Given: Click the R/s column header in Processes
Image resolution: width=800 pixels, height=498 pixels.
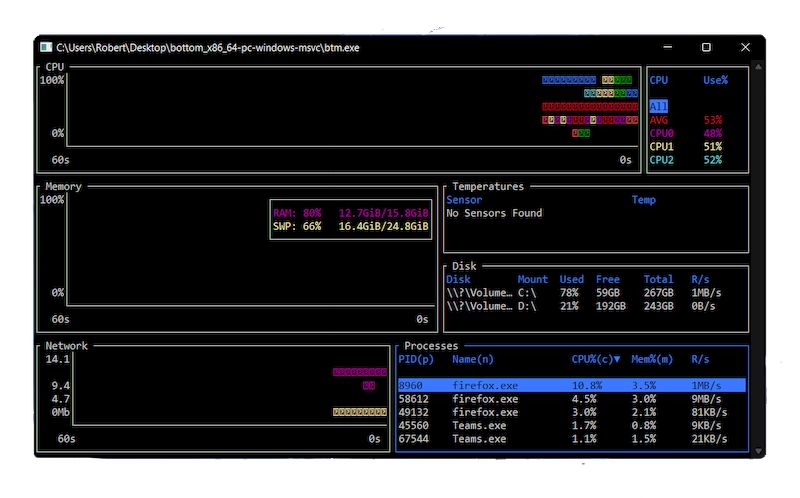Looking at the screenshot, I should [x=700, y=359].
